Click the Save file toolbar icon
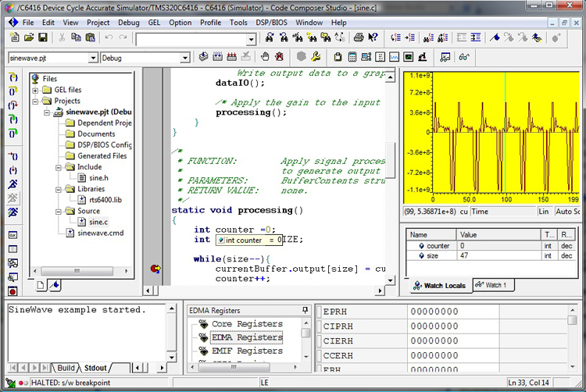This screenshot has height=392, width=586. (42, 37)
